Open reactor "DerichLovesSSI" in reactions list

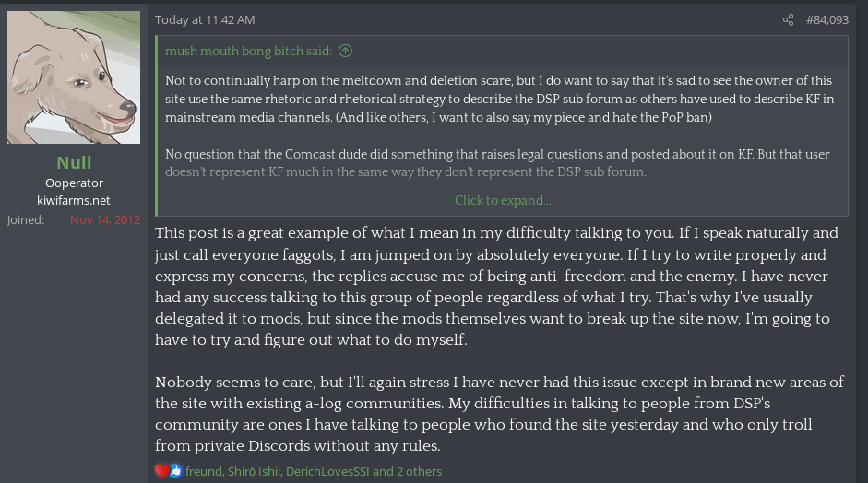click(329, 471)
